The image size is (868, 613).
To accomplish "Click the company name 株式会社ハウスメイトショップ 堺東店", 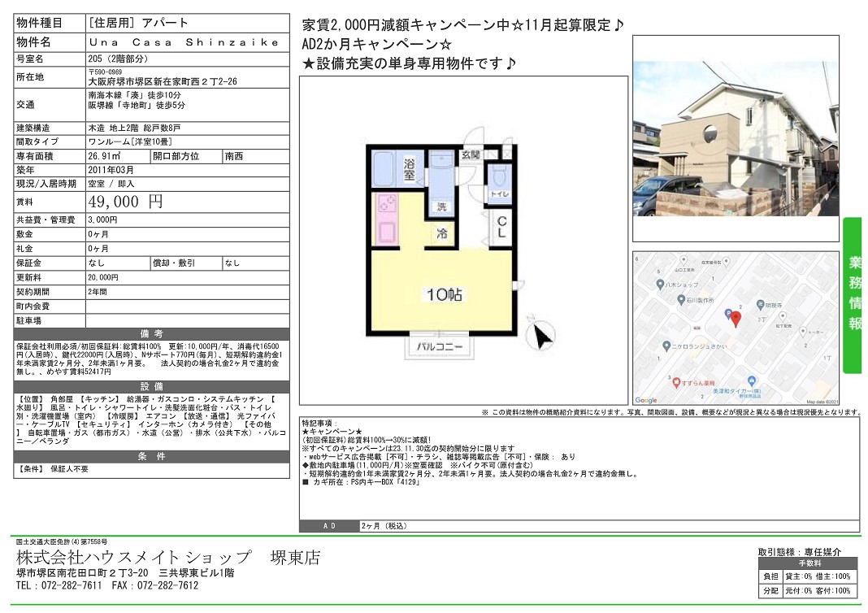I will (169, 558).
